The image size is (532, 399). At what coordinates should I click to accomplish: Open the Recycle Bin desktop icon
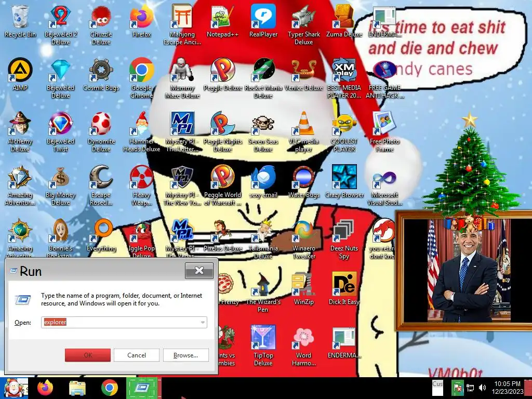pyautogui.click(x=20, y=21)
